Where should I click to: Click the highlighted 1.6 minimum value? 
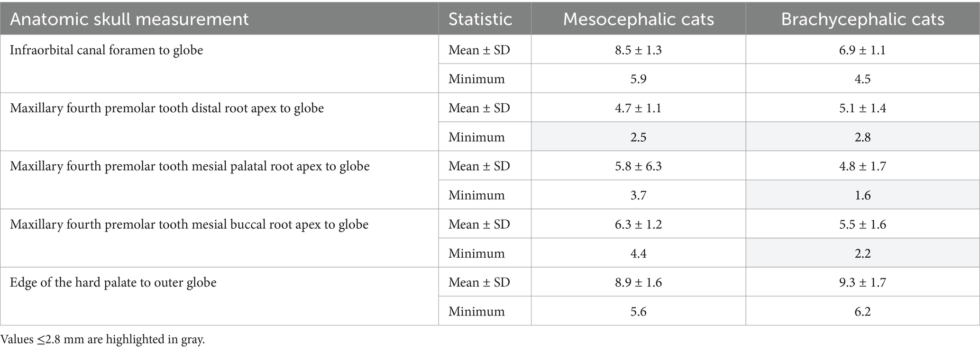tap(862, 195)
